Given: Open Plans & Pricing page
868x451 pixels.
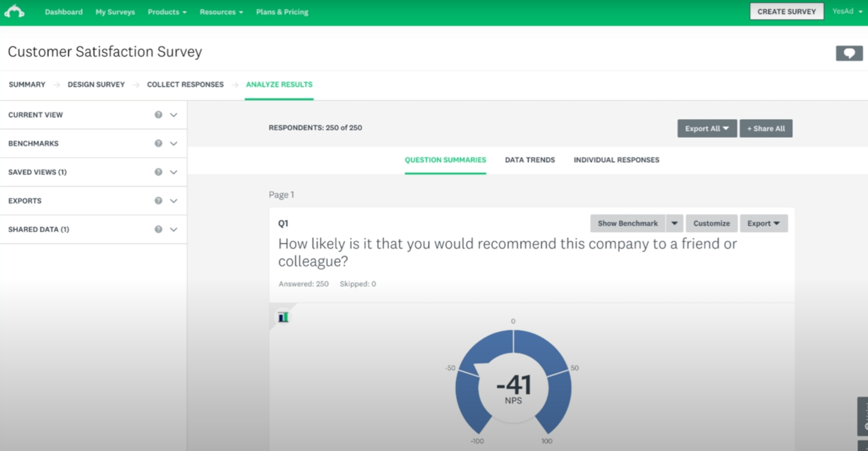Looking at the screenshot, I should point(282,12).
